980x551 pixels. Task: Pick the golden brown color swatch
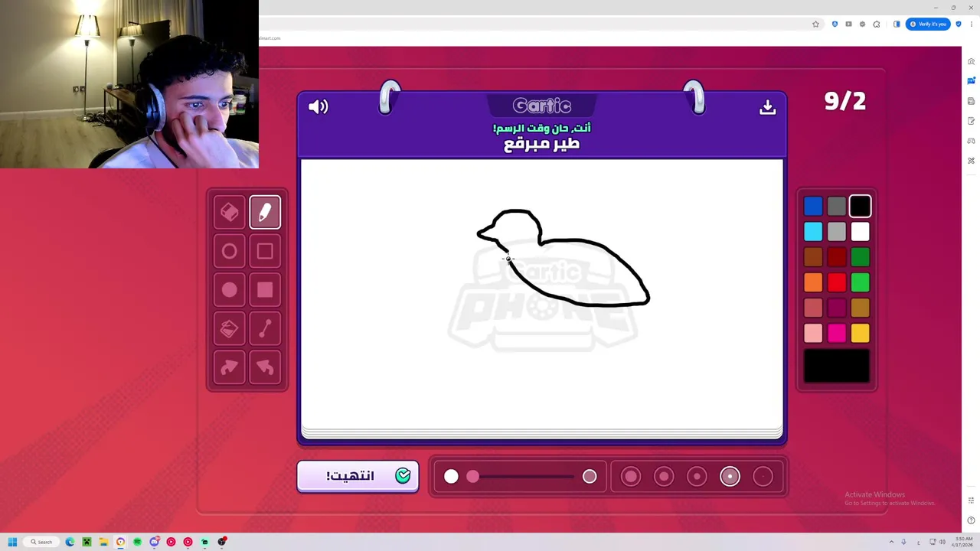860,308
